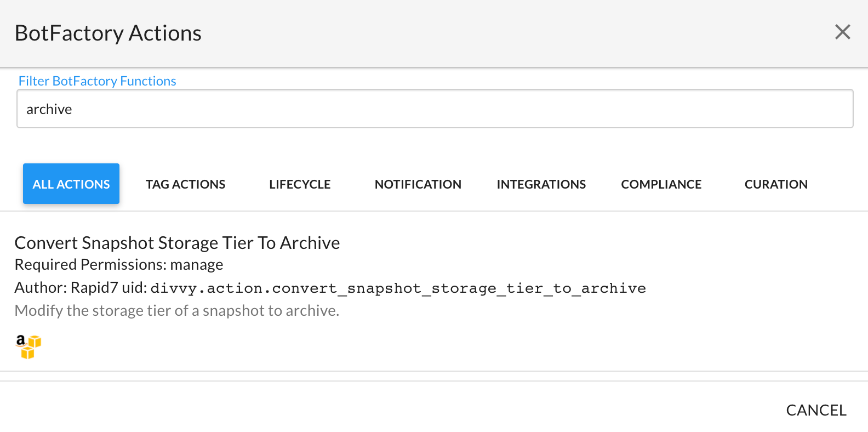This screenshot has height=432, width=868.
Task: View the Compliance tab
Action: [661, 184]
